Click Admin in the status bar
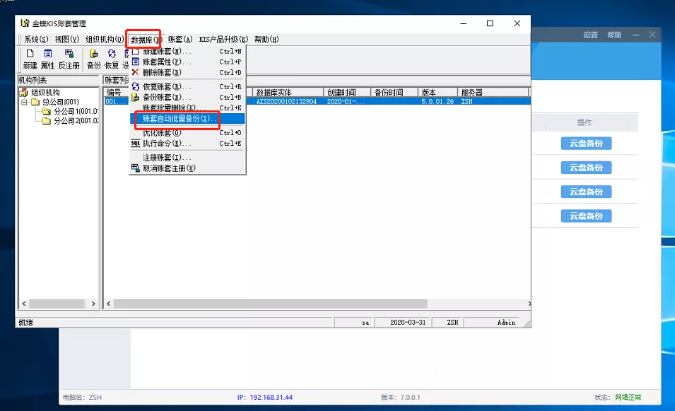 pyautogui.click(x=506, y=322)
